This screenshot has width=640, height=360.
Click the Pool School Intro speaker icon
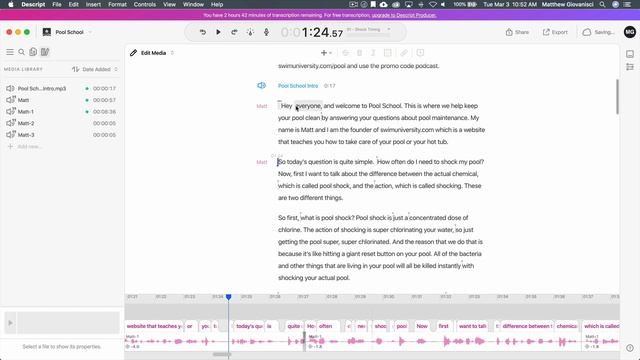(261, 85)
